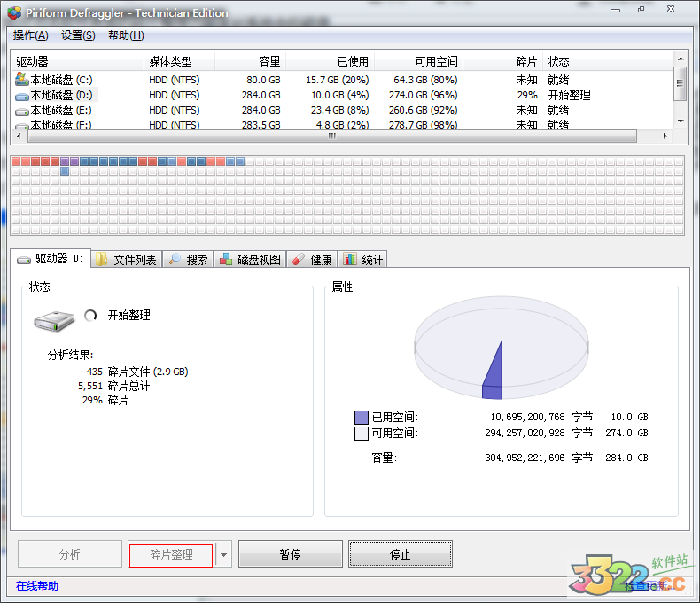Switch to the 搜索 tab

pos(188,259)
